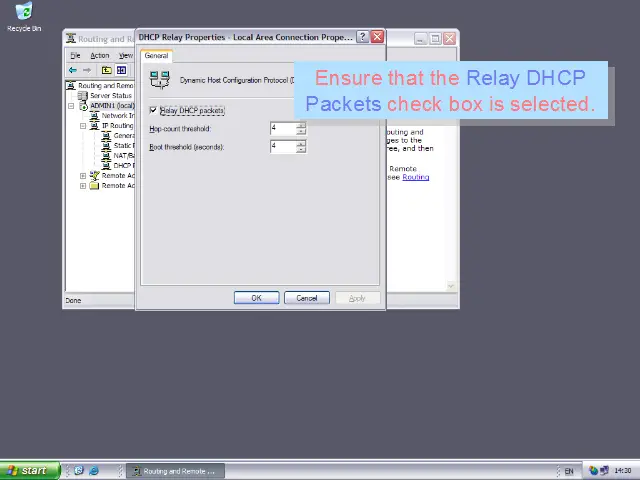640x480 pixels.
Task: Click the Up One Level toolbar icon
Action: pos(107,70)
